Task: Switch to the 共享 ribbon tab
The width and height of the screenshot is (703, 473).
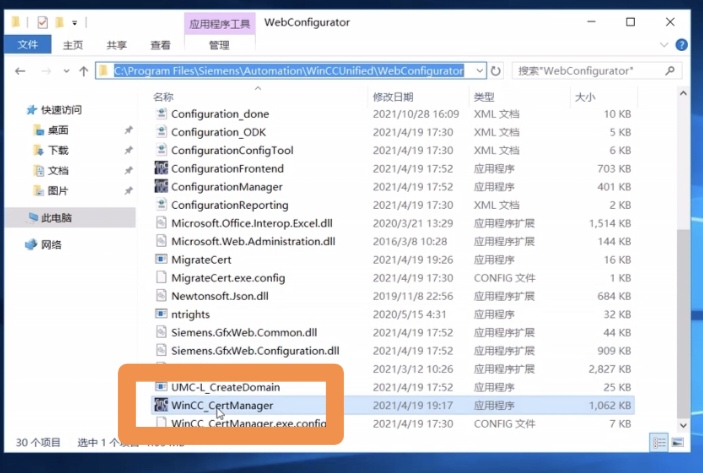Action: (x=117, y=45)
